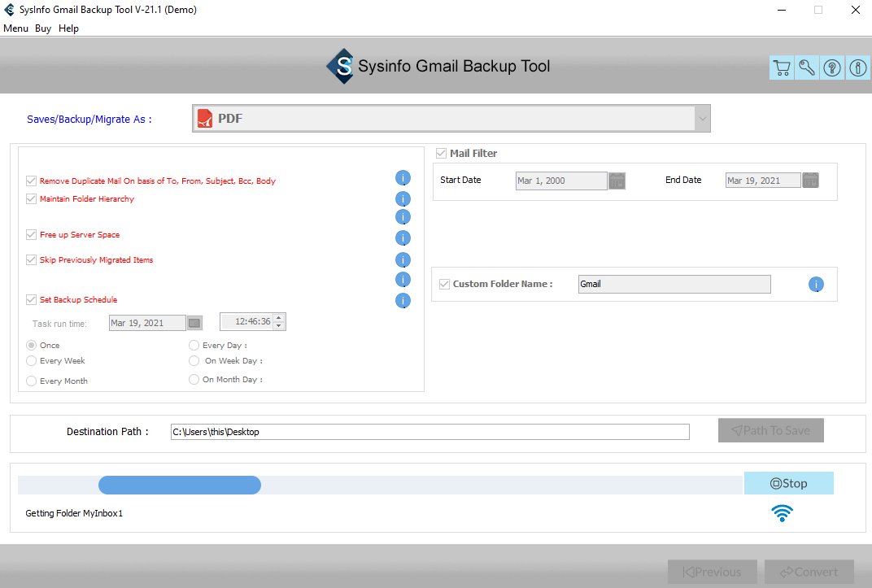Click info icon beside Maintain Folder Hierarchy

(x=403, y=199)
